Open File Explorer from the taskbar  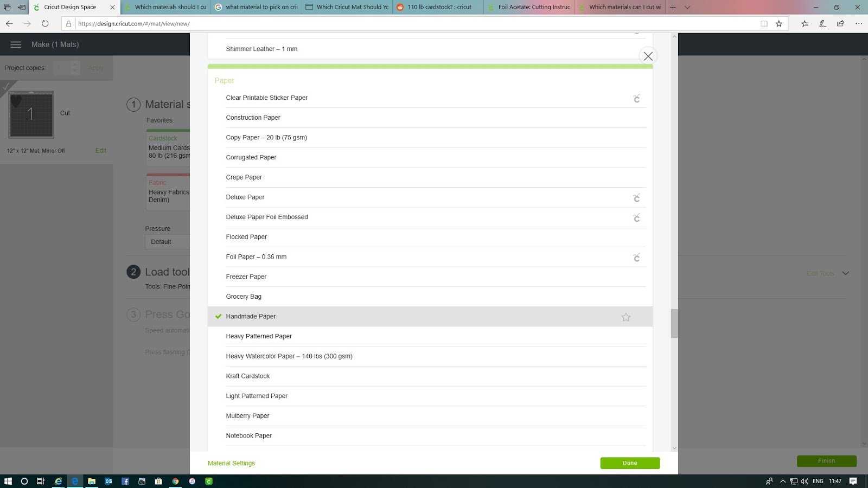coord(92,481)
